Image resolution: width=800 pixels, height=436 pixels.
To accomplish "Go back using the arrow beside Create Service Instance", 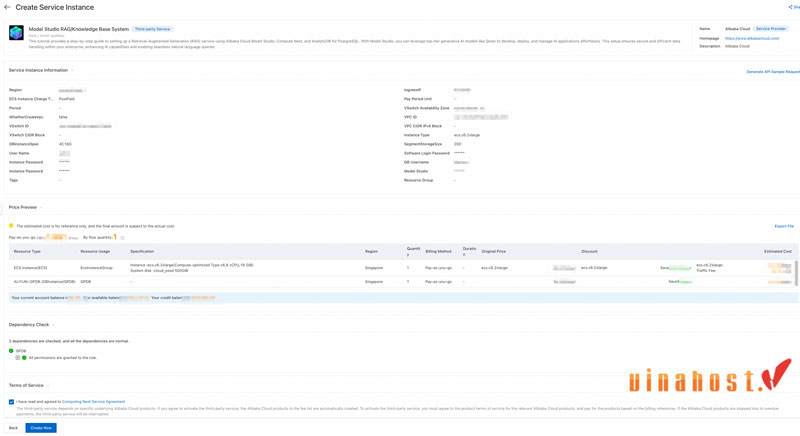I will [x=7, y=8].
